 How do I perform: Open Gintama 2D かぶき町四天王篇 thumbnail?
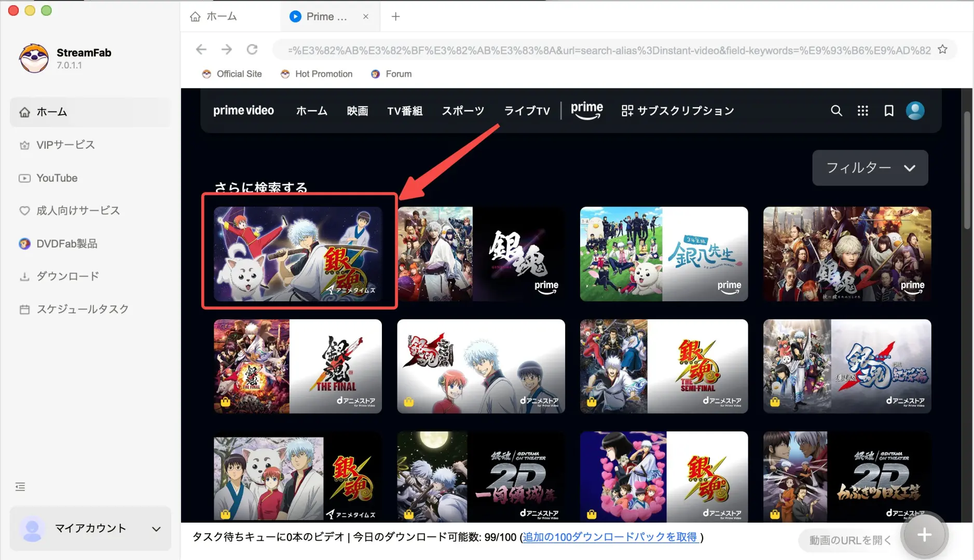click(x=847, y=477)
